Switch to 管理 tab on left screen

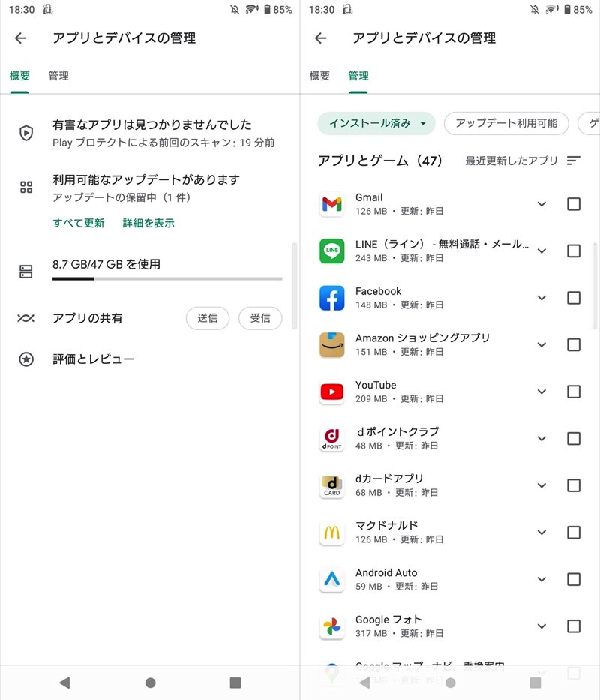58,76
